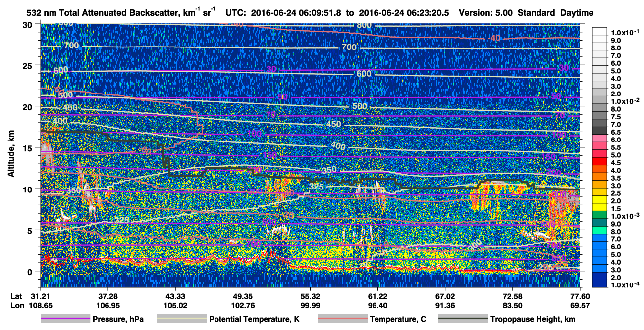Click the latitude value 37.28
This screenshot has width=644, height=330.
pos(107,296)
